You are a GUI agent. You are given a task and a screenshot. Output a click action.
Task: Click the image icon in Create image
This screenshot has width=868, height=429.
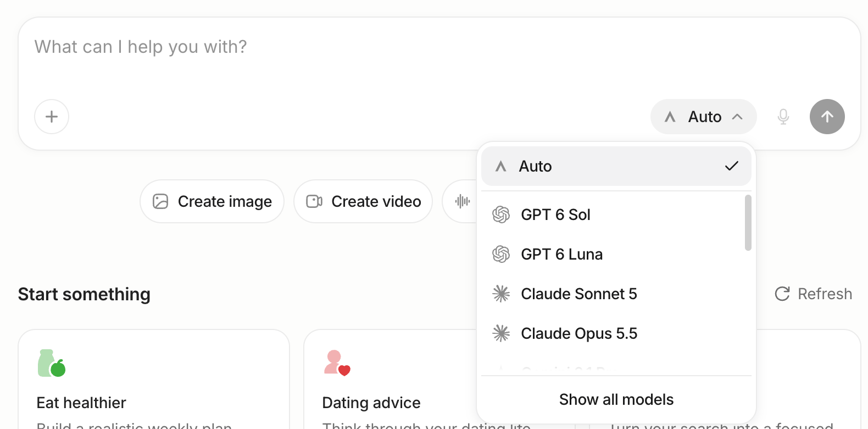160,201
